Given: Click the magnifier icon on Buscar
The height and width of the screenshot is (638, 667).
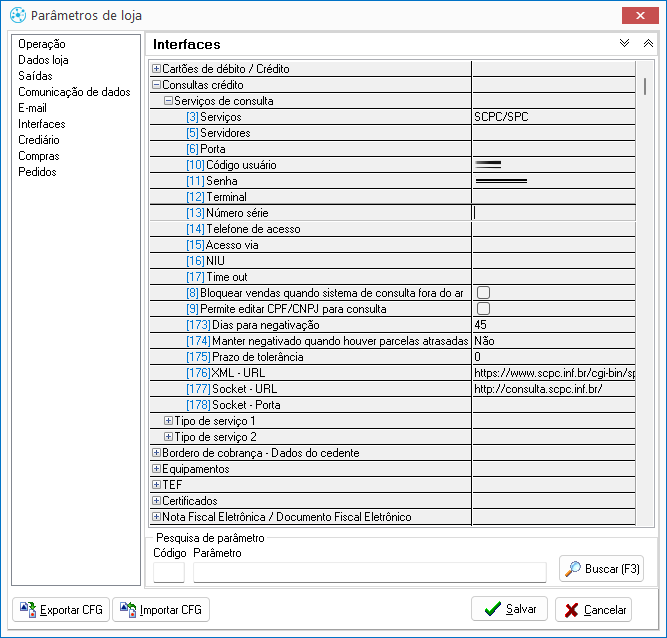Looking at the screenshot, I should pos(573,569).
